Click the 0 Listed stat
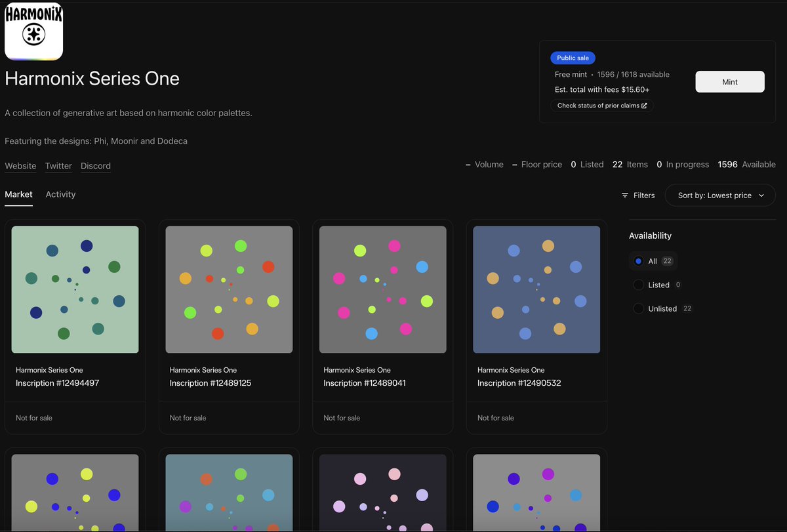The height and width of the screenshot is (532, 787). pyautogui.click(x=587, y=165)
